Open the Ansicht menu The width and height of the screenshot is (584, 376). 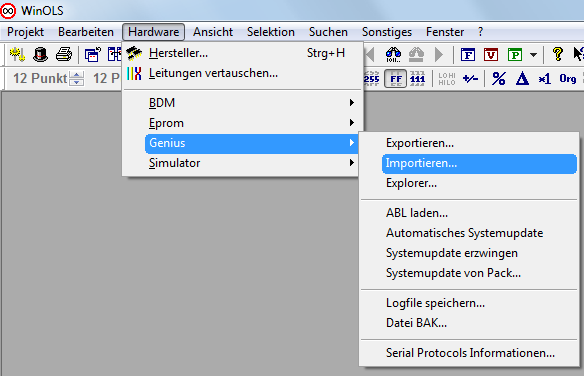[x=213, y=32]
